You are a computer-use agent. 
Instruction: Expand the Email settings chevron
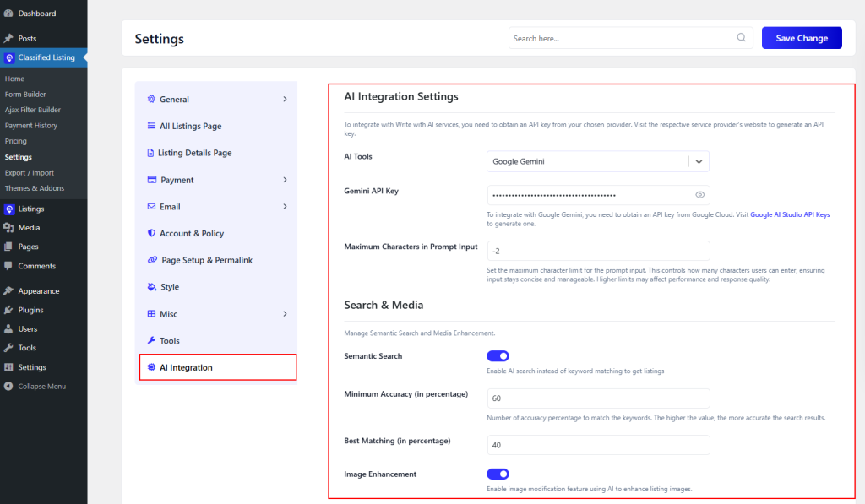coord(286,206)
